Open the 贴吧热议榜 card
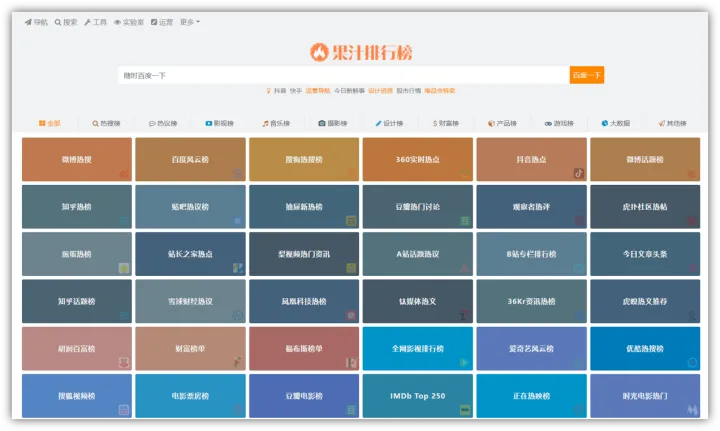 click(x=190, y=207)
